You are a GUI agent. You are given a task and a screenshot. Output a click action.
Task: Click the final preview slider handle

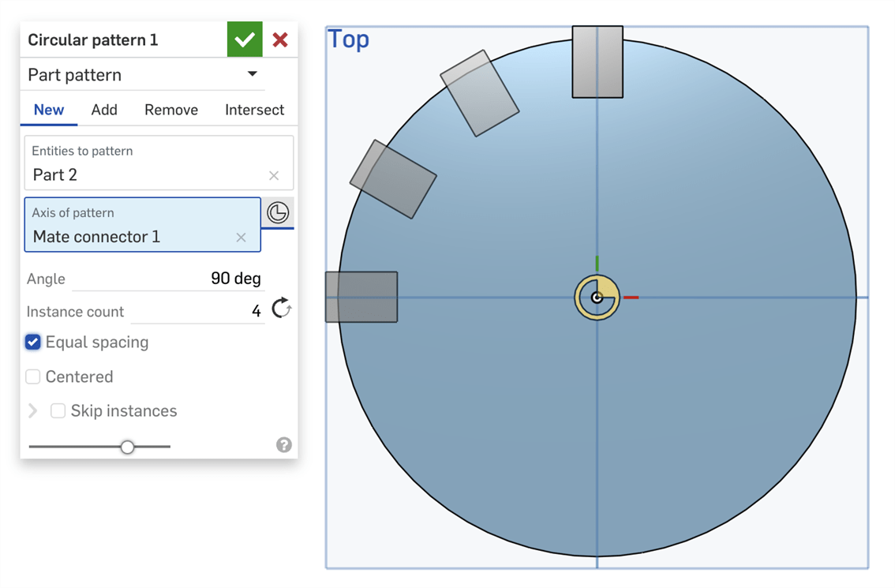click(x=127, y=447)
